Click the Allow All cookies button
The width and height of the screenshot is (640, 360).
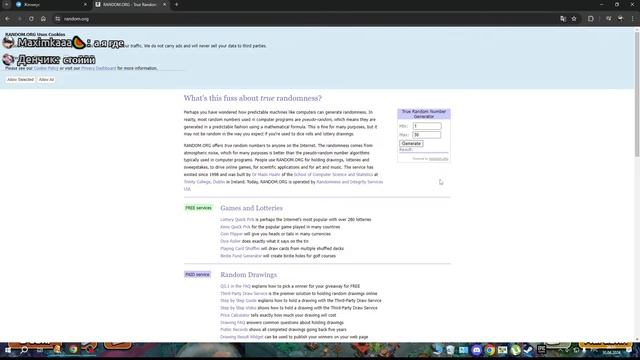coord(46,80)
